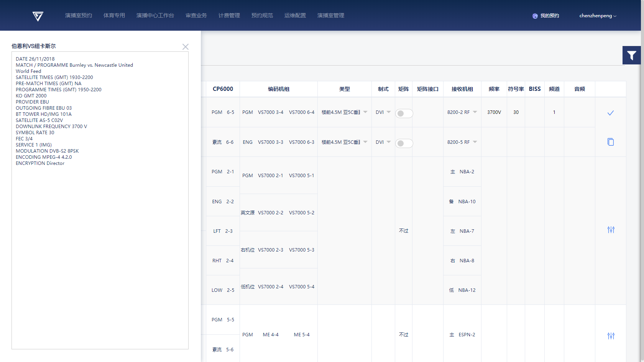The image size is (644, 362).
Task: Go to 演播室预约 menu
Action: [78, 16]
